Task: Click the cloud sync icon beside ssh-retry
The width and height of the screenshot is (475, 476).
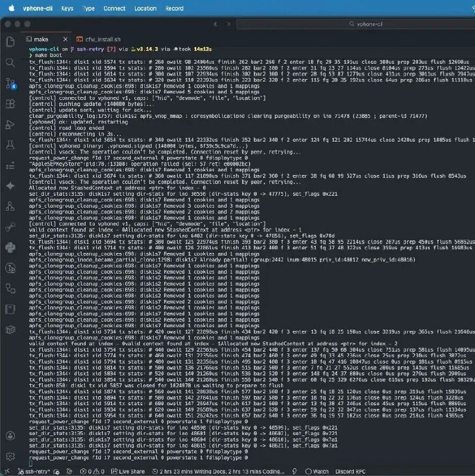Action: (x=56, y=471)
